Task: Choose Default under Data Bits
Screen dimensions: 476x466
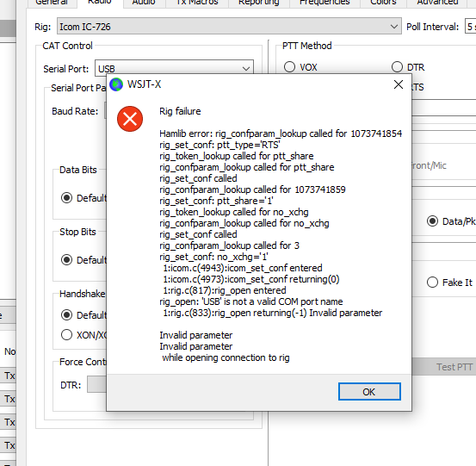Action: pos(66,198)
